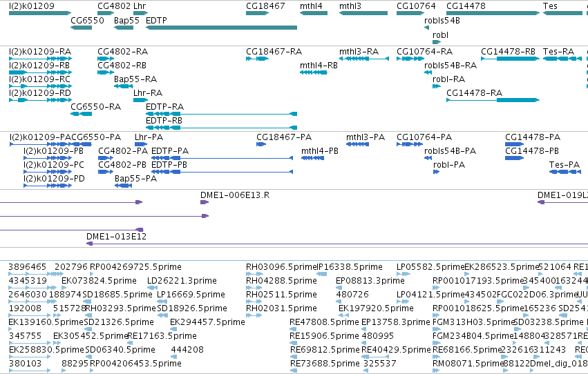
Task: Open the Lhr-PA protein label
Action: point(149,137)
